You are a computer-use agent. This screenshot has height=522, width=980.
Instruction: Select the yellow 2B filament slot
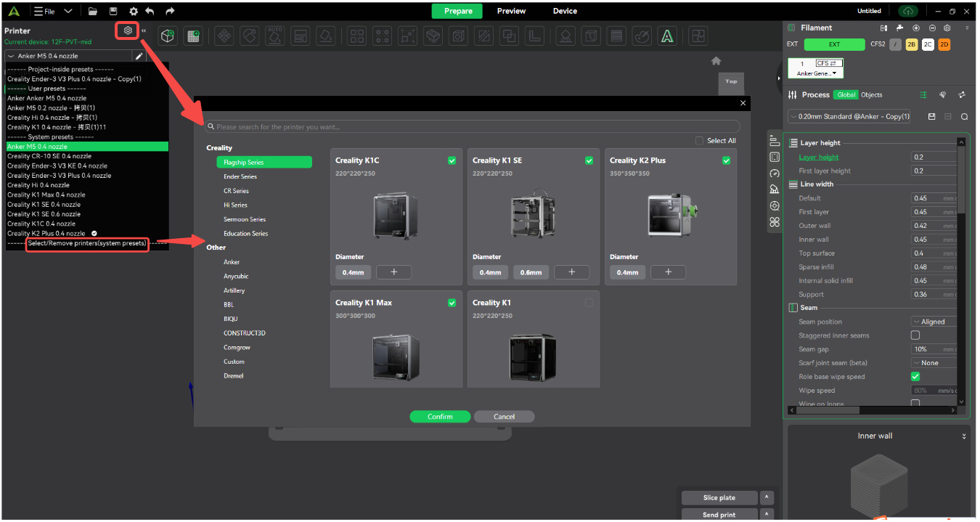[x=912, y=44]
